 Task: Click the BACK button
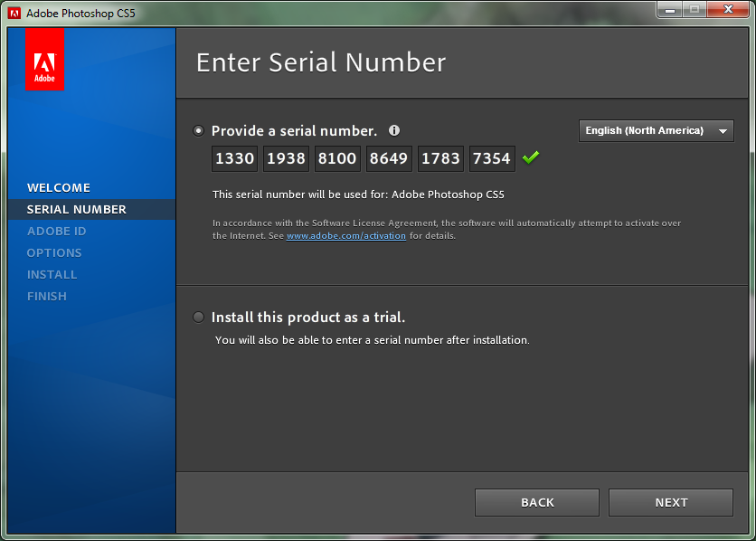[x=537, y=502]
